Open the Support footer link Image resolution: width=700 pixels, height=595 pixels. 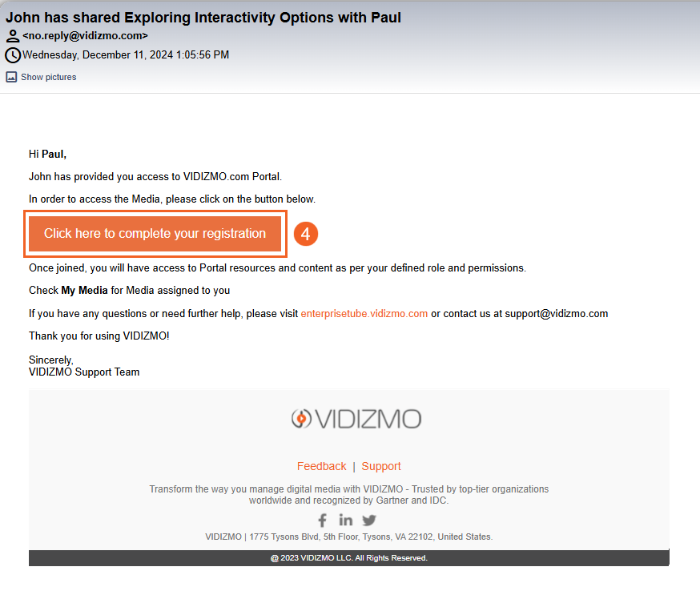(381, 466)
